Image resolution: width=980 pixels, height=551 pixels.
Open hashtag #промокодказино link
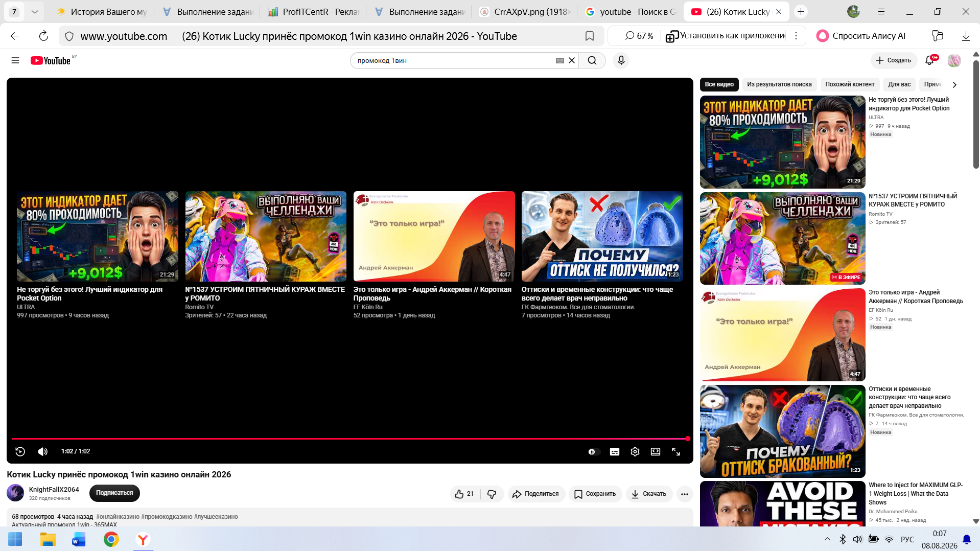[167, 517]
